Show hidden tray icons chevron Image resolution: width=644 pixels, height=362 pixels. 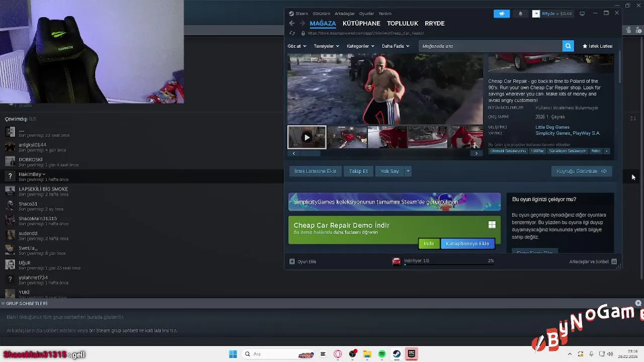coord(570,354)
